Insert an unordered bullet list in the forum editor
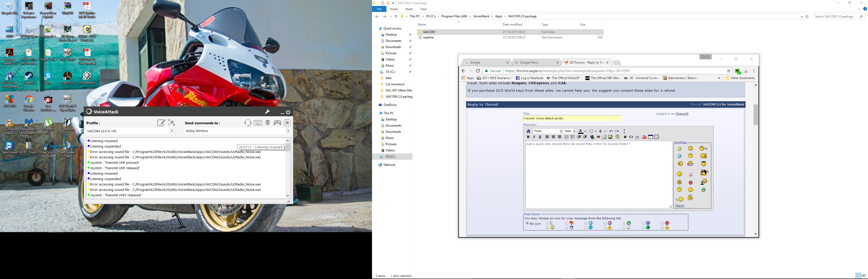Screen dimensions: 868x279 coord(573,137)
